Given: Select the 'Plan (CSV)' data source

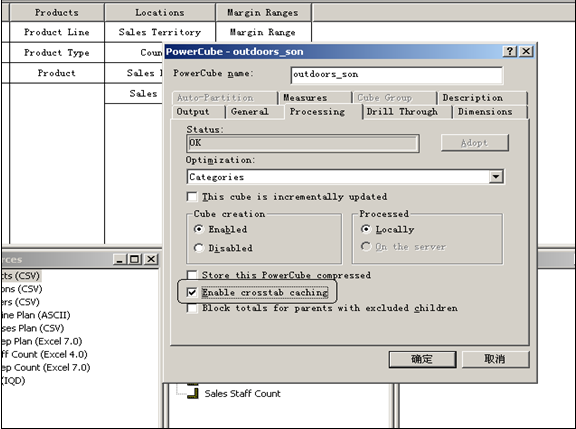Looking at the screenshot, I should 33,328.
